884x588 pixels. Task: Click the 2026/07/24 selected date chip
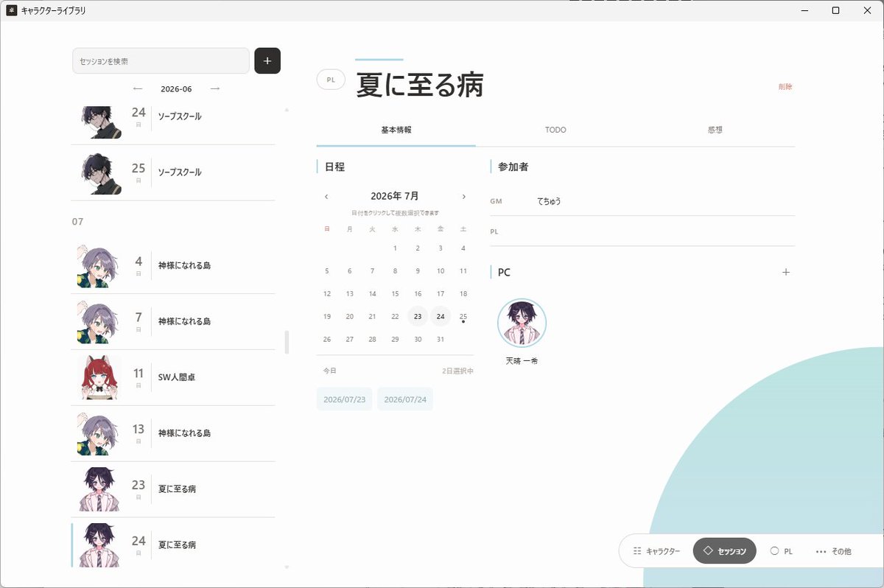coord(405,399)
